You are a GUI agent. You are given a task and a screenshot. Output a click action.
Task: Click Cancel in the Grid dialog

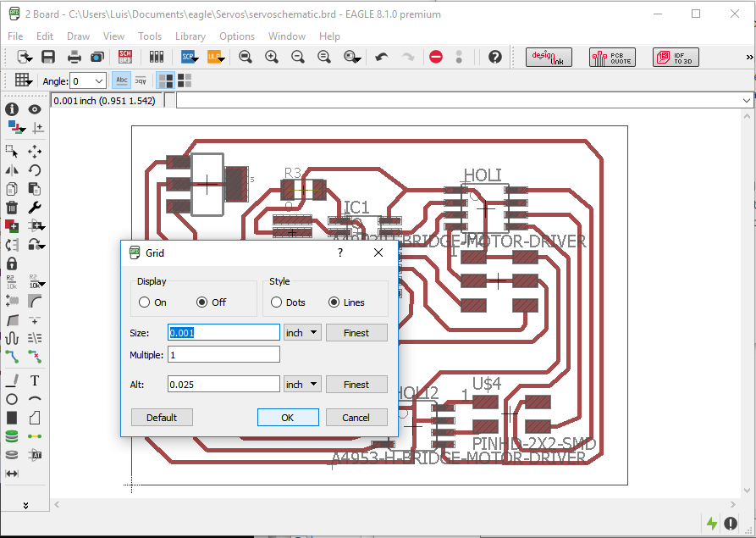(x=356, y=418)
